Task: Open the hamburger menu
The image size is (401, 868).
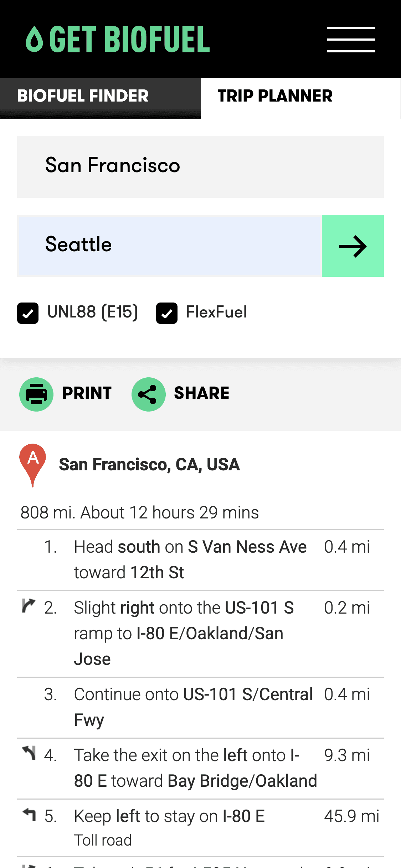Action: [x=351, y=39]
